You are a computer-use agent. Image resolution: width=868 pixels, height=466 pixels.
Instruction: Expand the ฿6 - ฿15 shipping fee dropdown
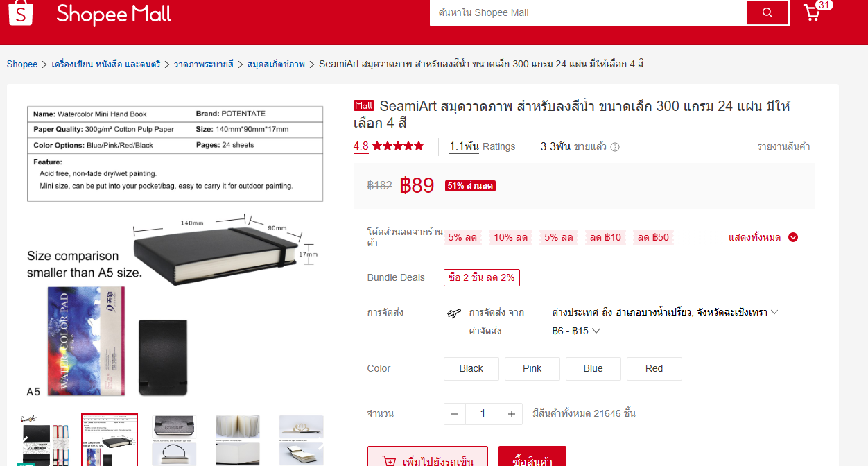click(x=576, y=331)
